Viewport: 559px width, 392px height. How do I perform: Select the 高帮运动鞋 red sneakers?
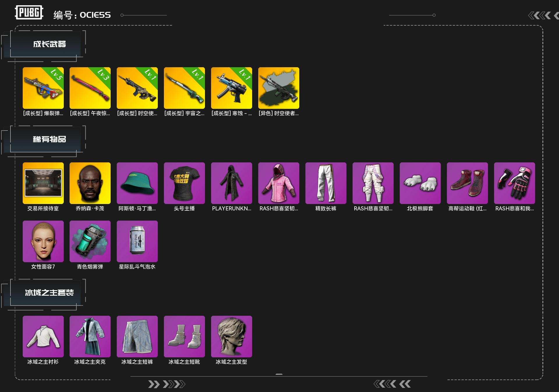pyautogui.click(x=467, y=183)
